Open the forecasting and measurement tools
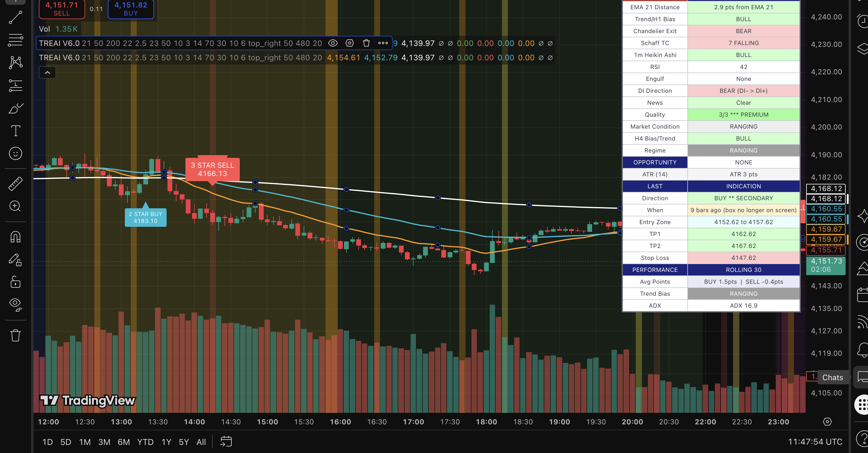Viewport: 868px width, 453px height. coord(16,86)
